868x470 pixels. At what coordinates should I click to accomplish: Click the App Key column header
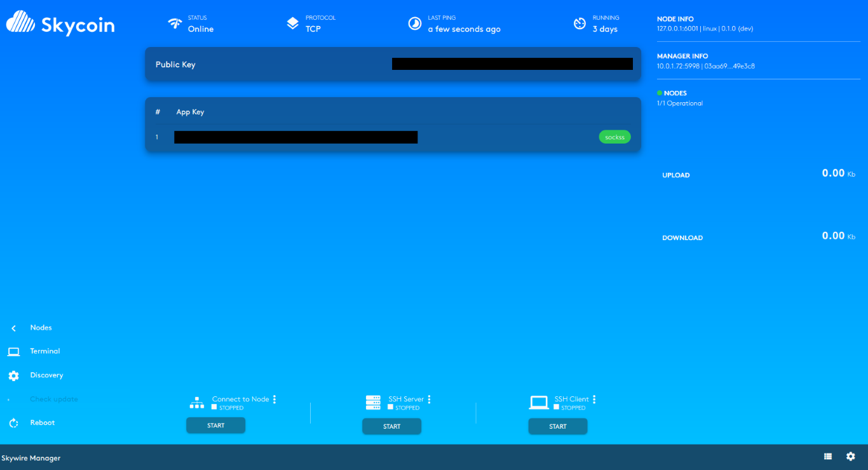click(x=190, y=112)
